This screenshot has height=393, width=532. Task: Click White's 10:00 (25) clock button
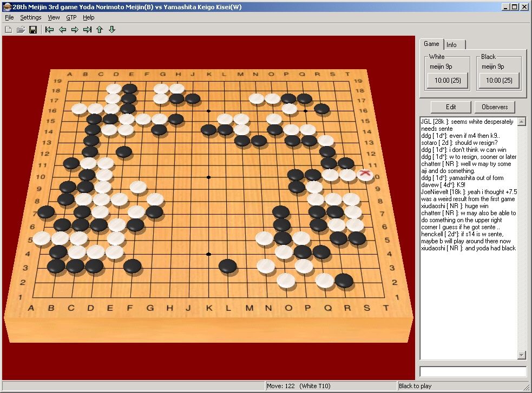[446, 81]
